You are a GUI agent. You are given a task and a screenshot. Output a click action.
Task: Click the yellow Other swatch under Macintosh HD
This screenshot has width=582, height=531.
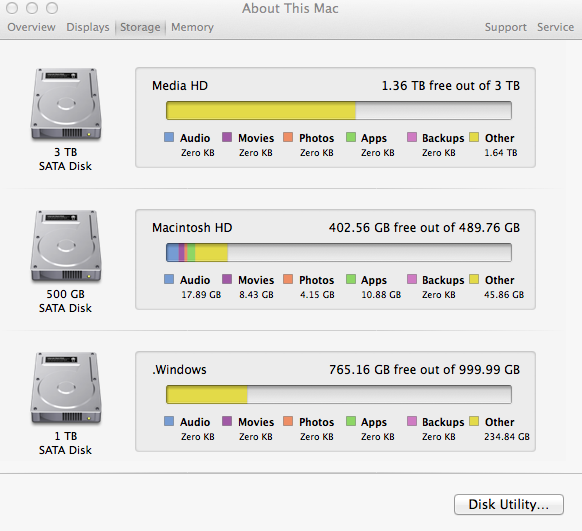[474, 279]
